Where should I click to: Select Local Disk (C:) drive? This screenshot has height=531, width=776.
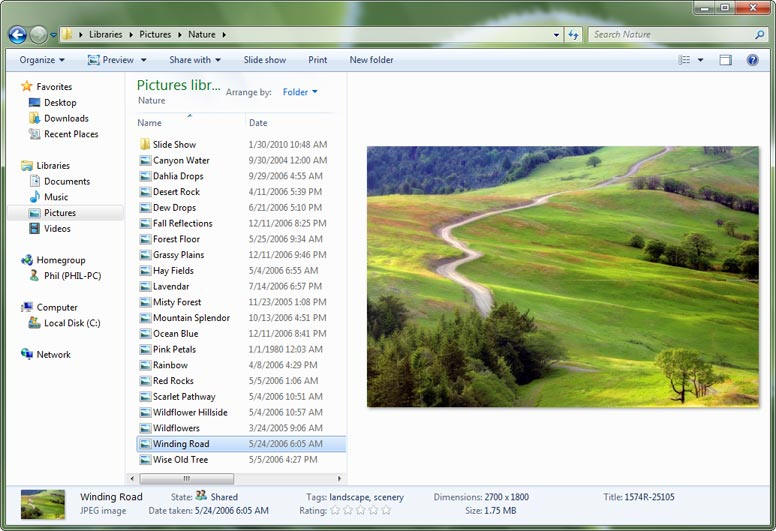(x=71, y=323)
